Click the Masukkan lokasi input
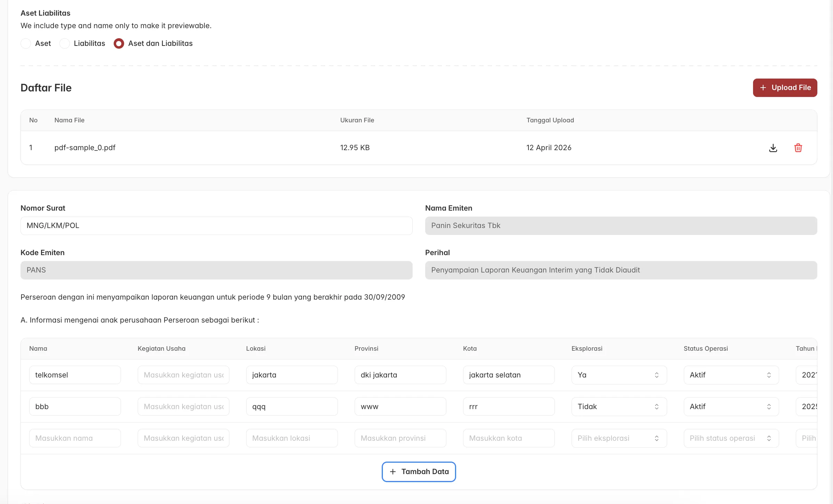 (292, 438)
